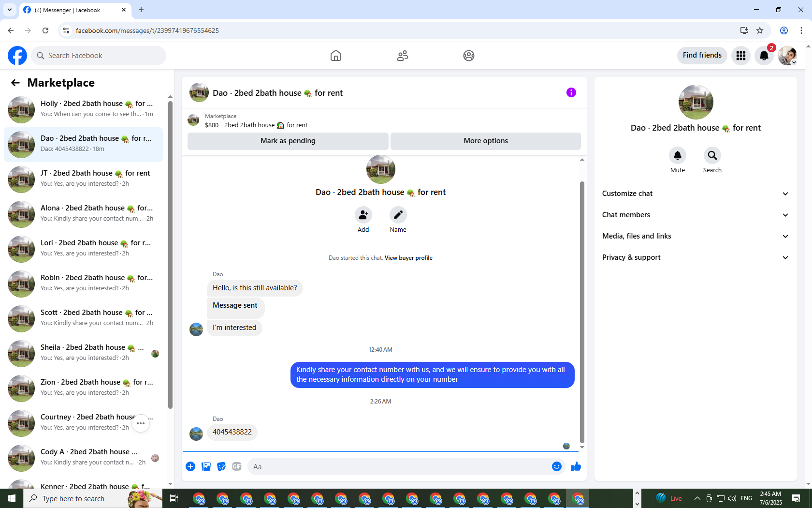The width and height of the screenshot is (812, 508).
Task: Open Task View on the taskbar
Action: pyautogui.click(x=174, y=498)
